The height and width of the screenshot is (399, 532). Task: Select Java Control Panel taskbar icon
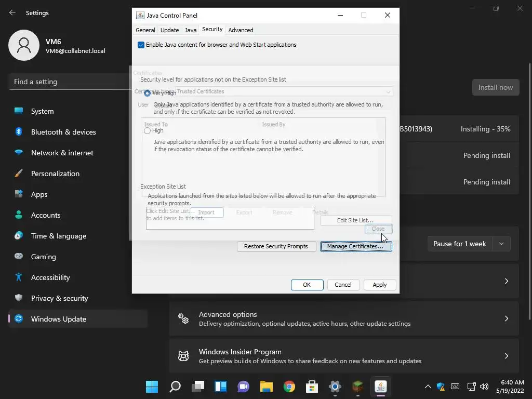(x=381, y=387)
